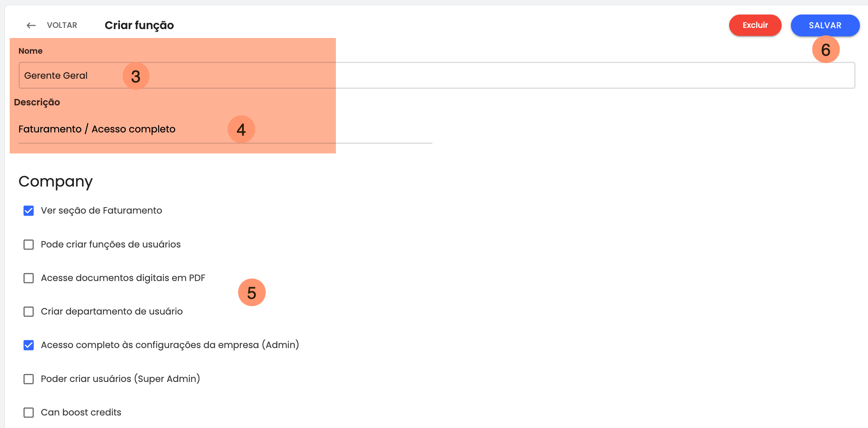868x428 pixels.
Task: Uncheck Ver seção de Faturamento checkbox
Action: tap(29, 211)
